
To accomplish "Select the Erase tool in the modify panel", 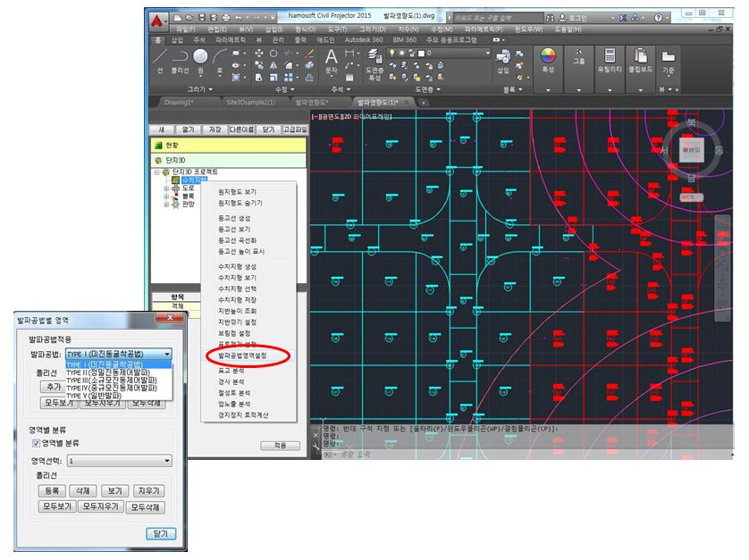I will pyautogui.click(x=309, y=53).
